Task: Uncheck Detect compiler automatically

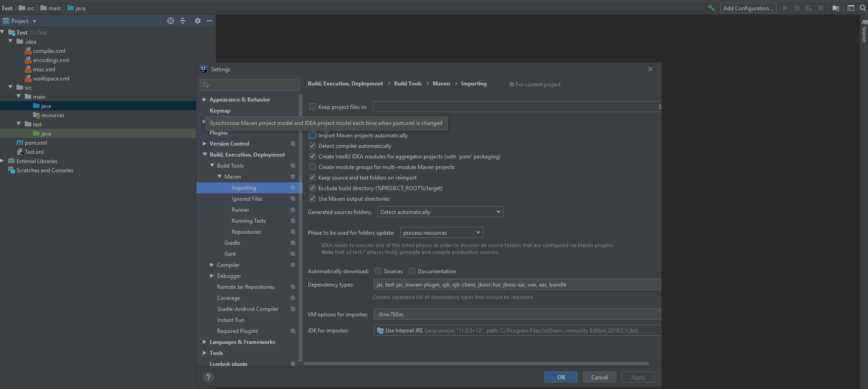Action: (x=312, y=146)
